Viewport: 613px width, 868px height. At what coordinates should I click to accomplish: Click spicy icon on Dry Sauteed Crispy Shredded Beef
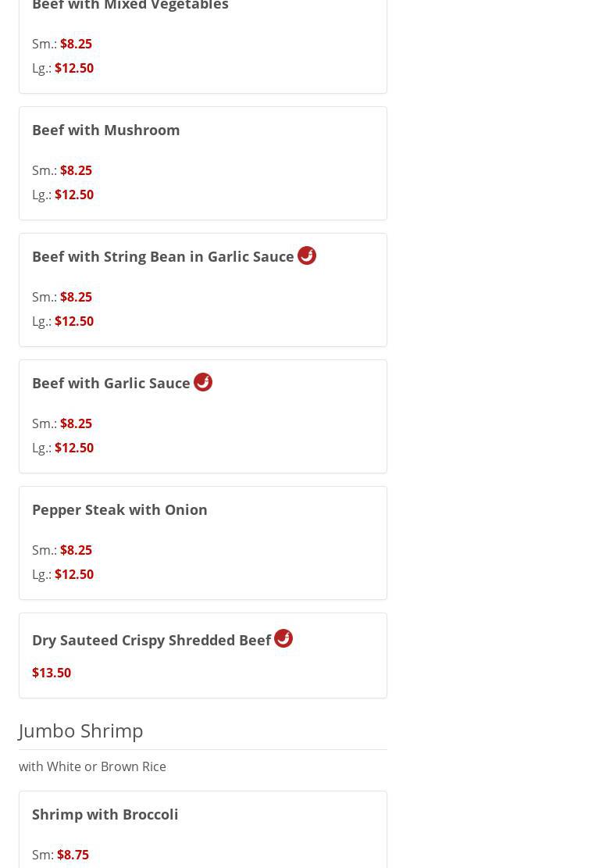pyautogui.click(x=283, y=638)
